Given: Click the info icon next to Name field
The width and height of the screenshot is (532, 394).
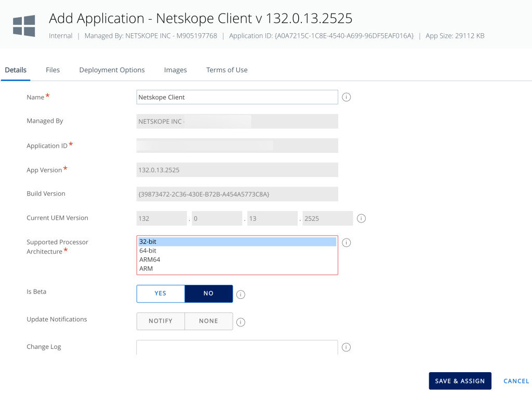Looking at the screenshot, I should (x=346, y=97).
